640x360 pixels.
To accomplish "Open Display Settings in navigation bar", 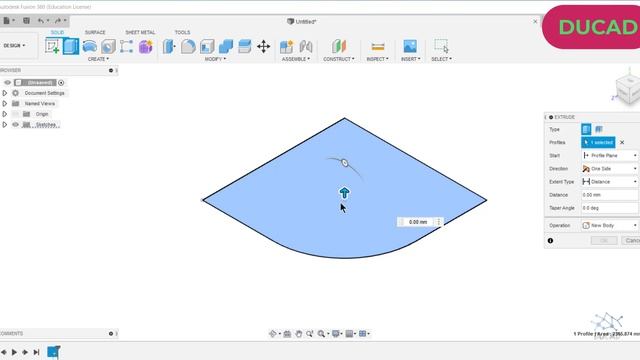I will click(337, 334).
